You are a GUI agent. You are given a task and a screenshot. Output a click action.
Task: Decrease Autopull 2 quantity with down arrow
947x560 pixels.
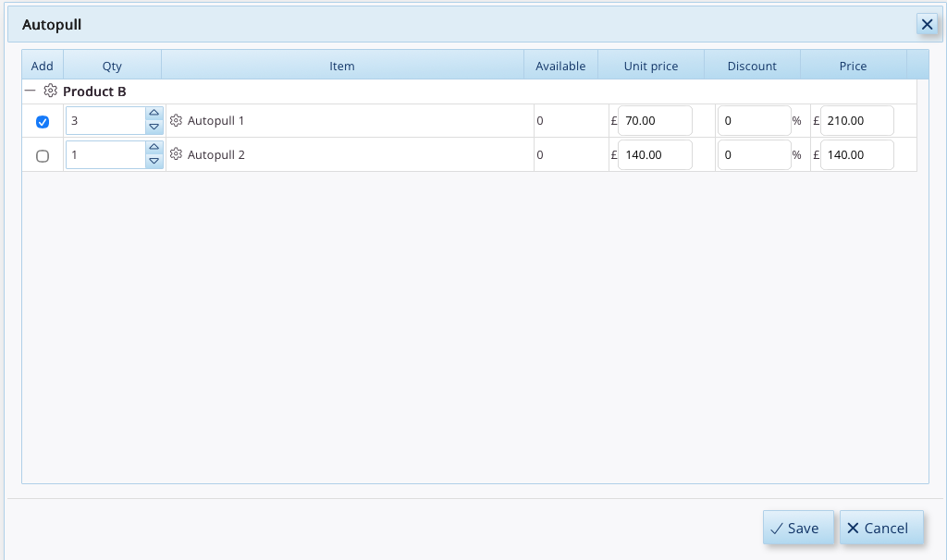click(x=154, y=161)
